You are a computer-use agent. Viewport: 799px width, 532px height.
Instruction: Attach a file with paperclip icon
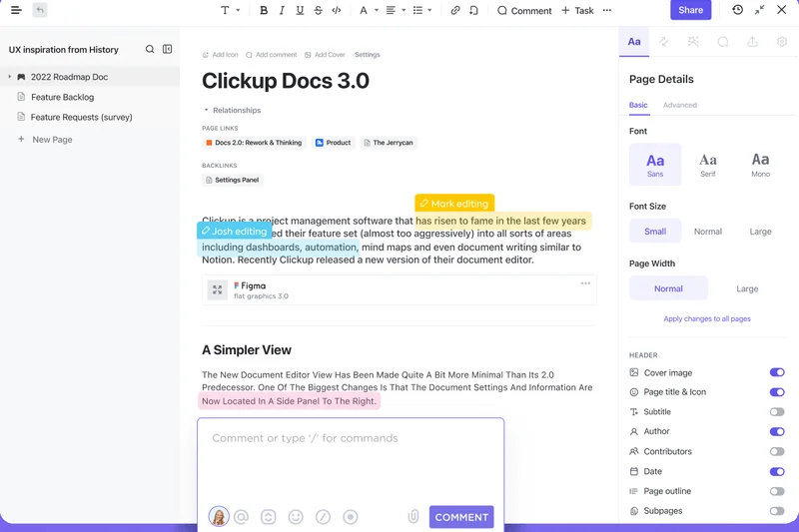pos(413,517)
